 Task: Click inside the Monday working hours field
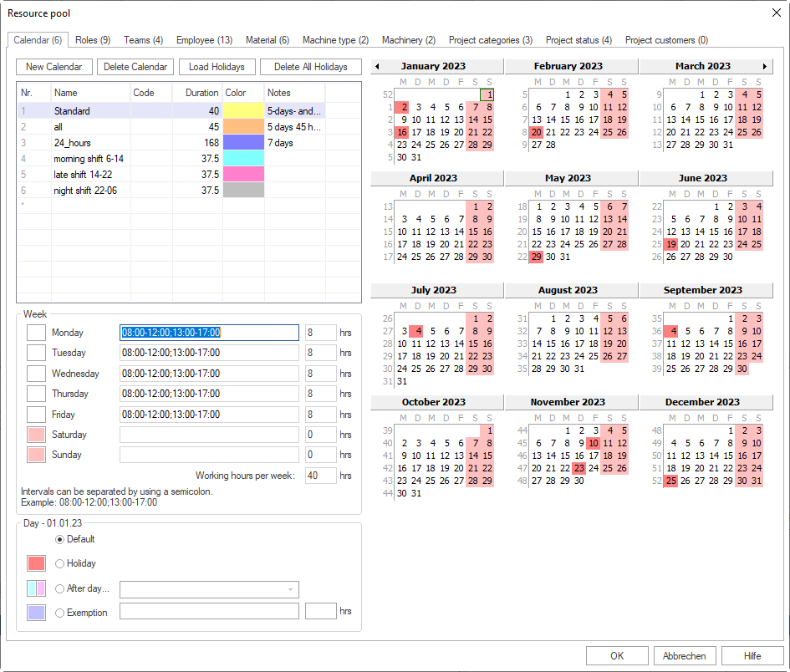[209, 332]
